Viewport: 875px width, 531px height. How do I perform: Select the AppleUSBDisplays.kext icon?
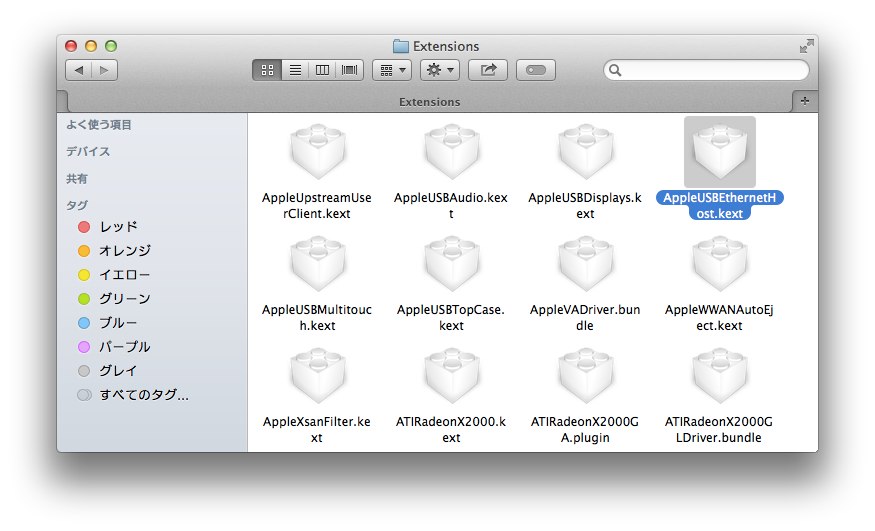click(x=585, y=152)
